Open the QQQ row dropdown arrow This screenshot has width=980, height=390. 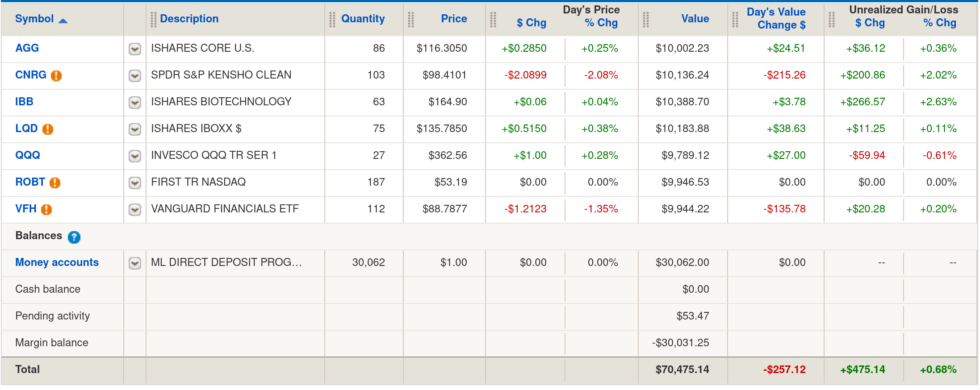tap(135, 156)
